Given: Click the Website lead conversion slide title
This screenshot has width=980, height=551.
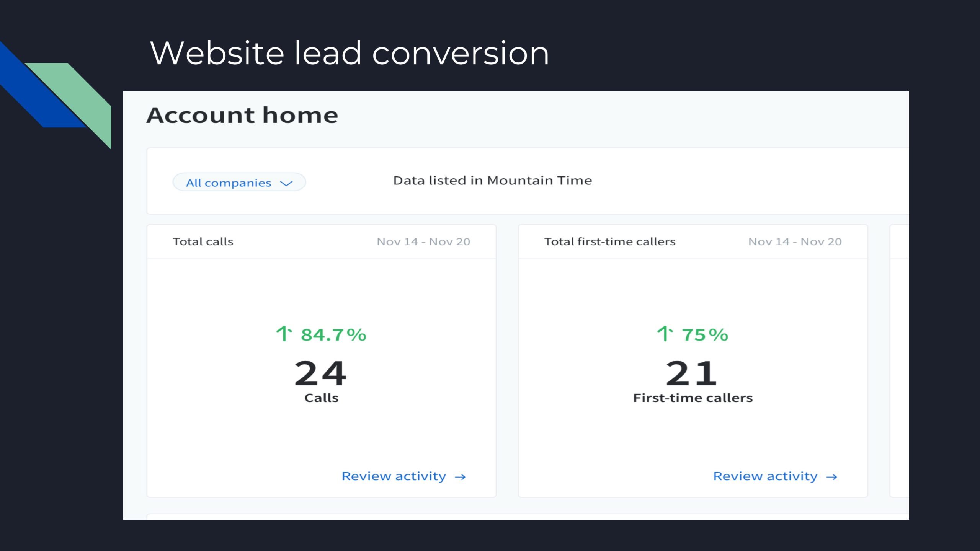Looking at the screenshot, I should coord(350,53).
